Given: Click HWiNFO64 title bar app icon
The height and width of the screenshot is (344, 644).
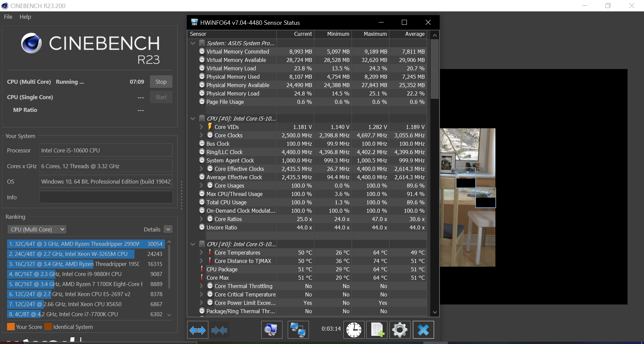Looking at the screenshot, I should [x=195, y=22].
